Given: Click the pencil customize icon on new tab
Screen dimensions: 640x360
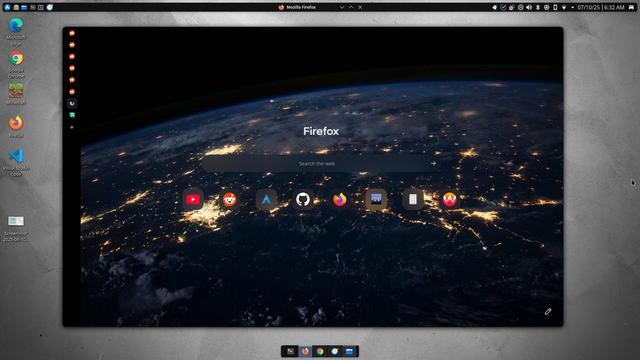Looking at the screenshot, I should [548, 312].
